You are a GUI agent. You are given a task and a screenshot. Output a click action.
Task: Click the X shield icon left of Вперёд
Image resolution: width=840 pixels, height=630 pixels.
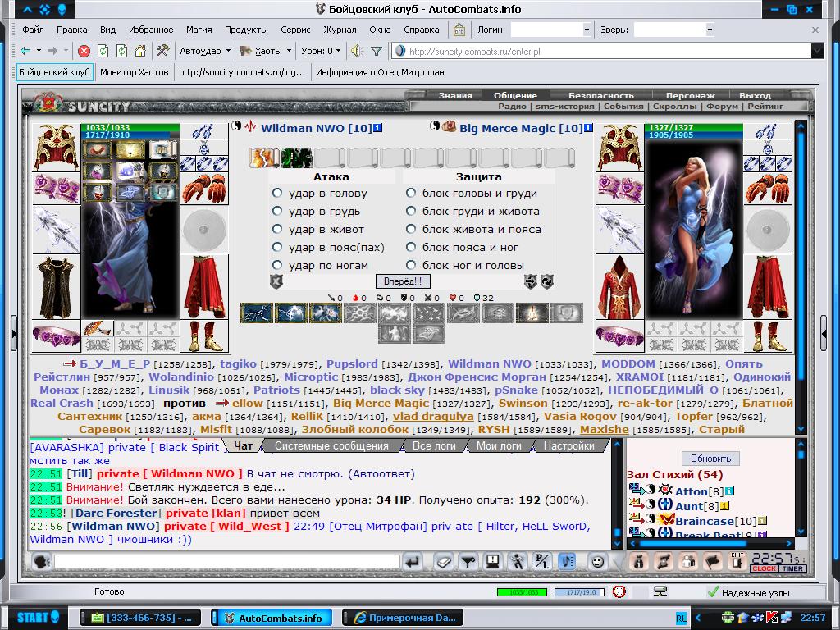tap(276, 281)
